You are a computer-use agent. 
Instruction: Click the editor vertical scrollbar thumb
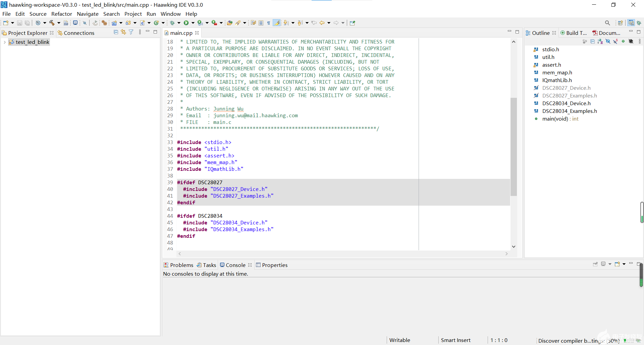click(514, 147)
